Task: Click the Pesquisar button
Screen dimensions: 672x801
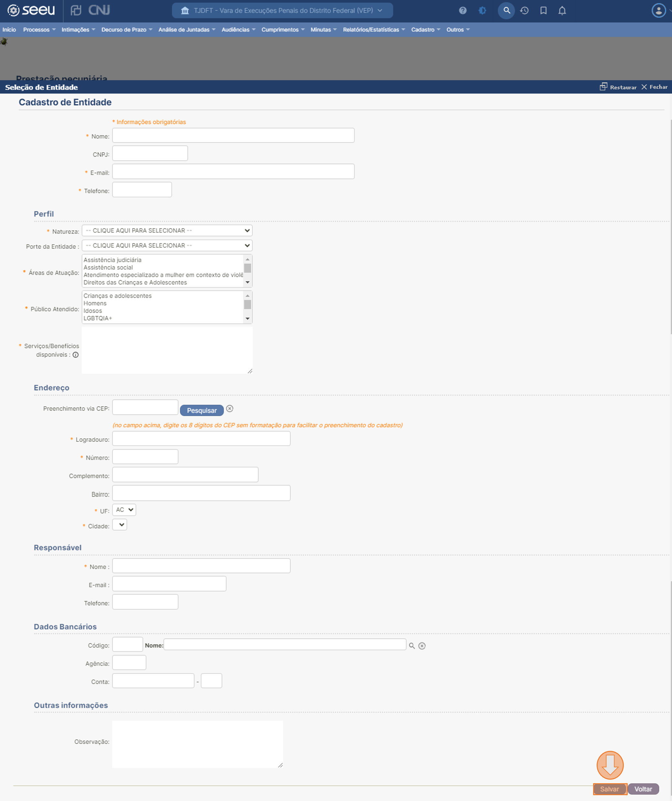Action: click(202, 410)
